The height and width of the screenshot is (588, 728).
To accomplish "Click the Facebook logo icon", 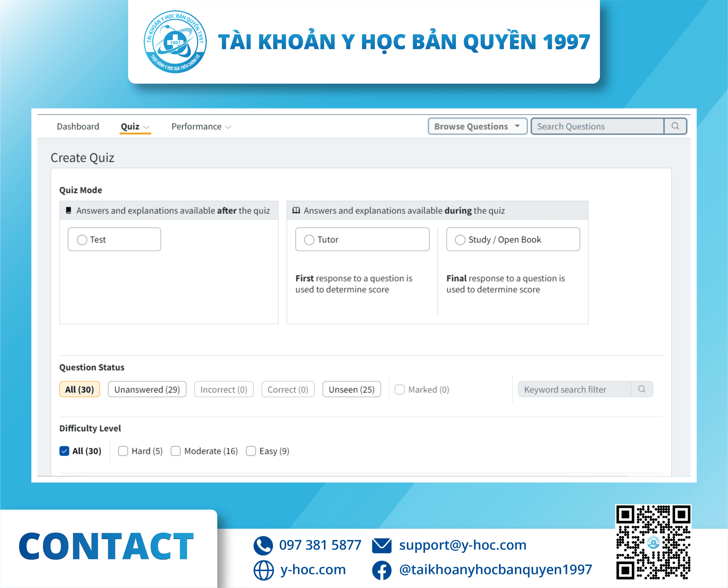I will tap(381, 570).
